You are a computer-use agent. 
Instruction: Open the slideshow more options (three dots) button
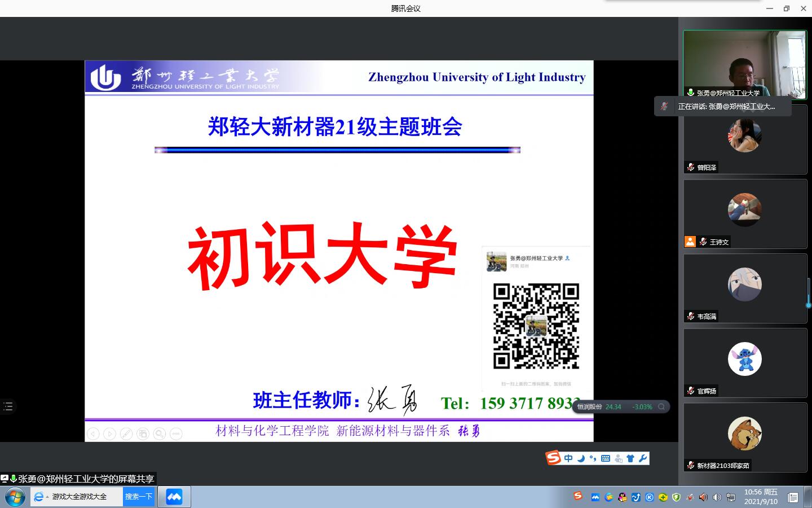(176, 433)
